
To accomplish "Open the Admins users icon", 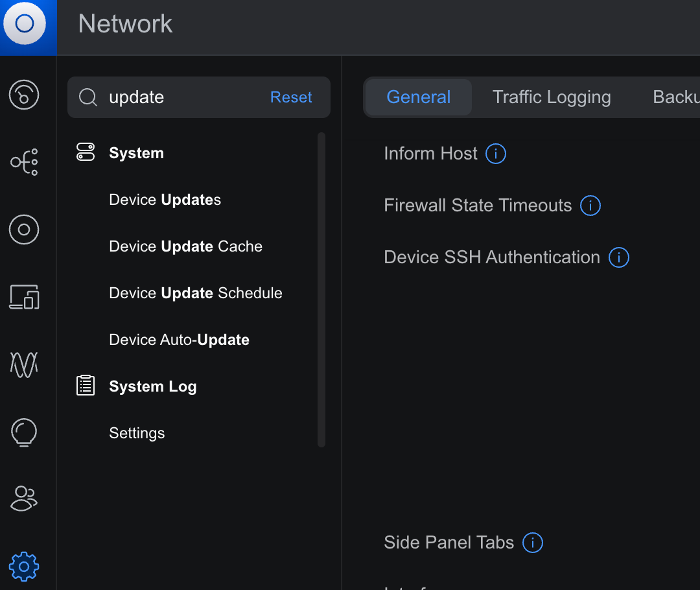I will [x=24, y=499].
